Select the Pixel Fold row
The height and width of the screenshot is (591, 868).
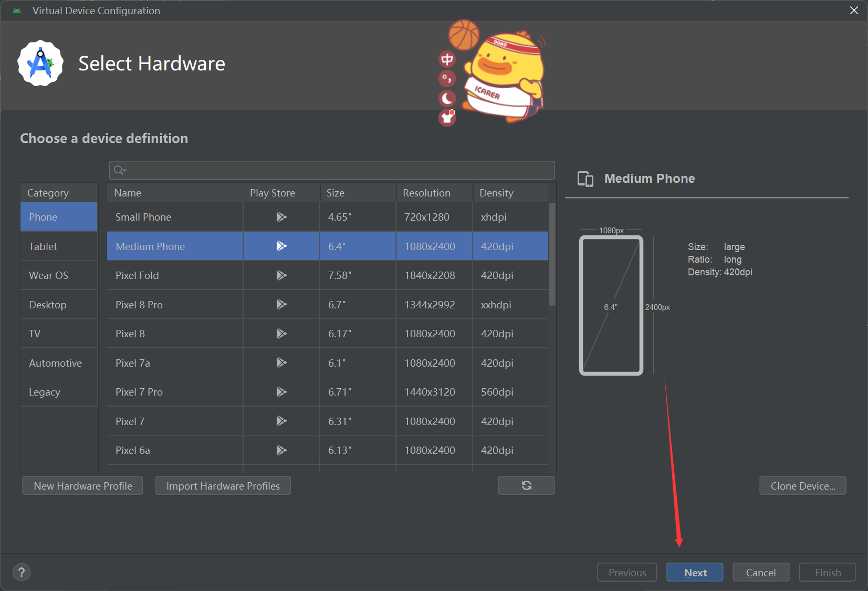pos(328,275)
